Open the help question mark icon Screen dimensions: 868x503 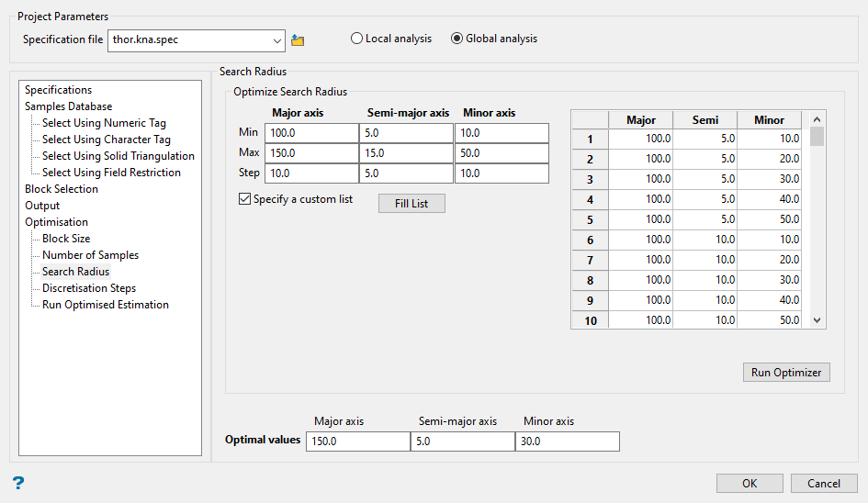pos(18,483)
